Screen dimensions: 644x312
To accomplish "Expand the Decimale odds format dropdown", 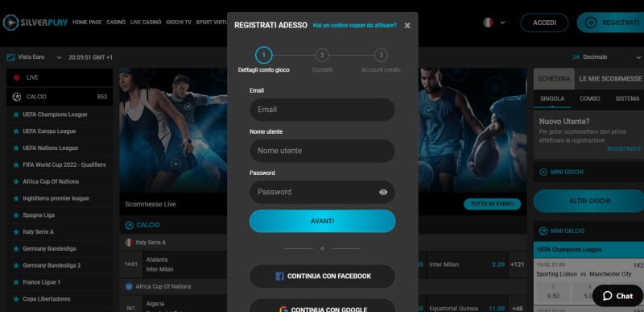I will [638, 57].
